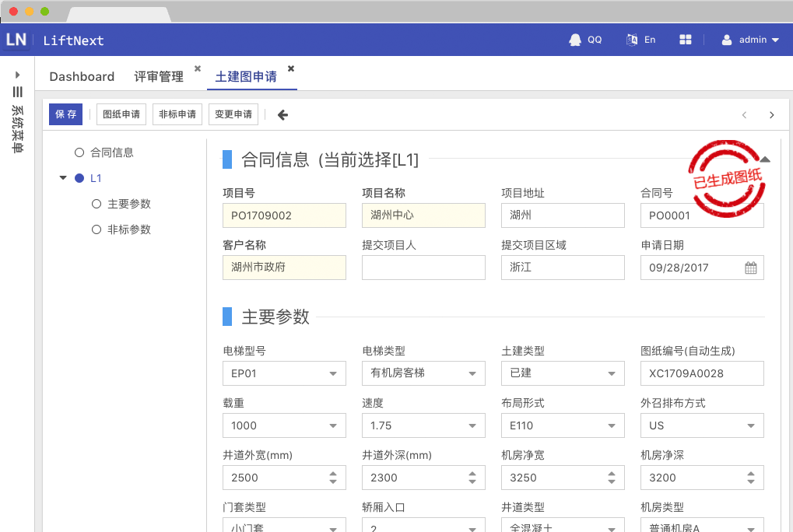Click the 合同号 input field
The height and width of the screenshot is (532, 793).
click(x=703, y=215)
